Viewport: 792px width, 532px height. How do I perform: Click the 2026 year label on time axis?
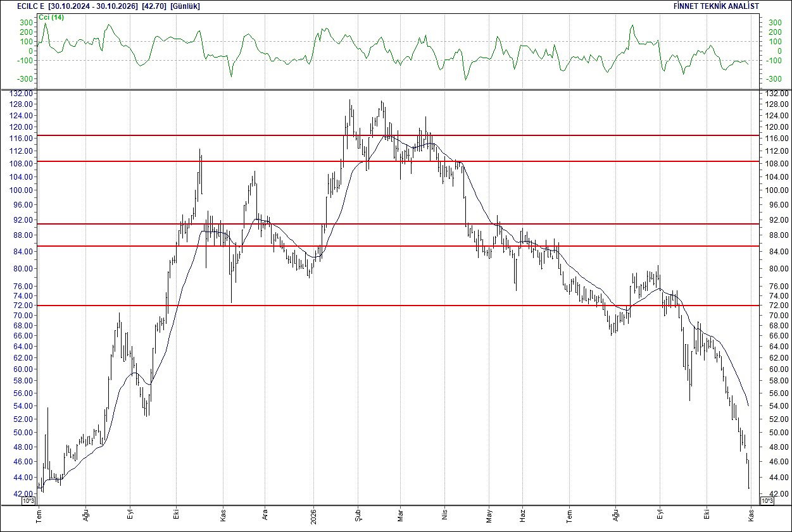click(314, 517)
